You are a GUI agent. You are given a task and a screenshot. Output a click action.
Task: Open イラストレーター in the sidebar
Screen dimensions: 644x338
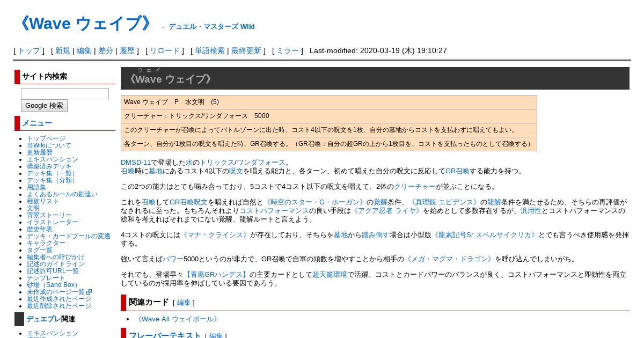click(53, 222)
